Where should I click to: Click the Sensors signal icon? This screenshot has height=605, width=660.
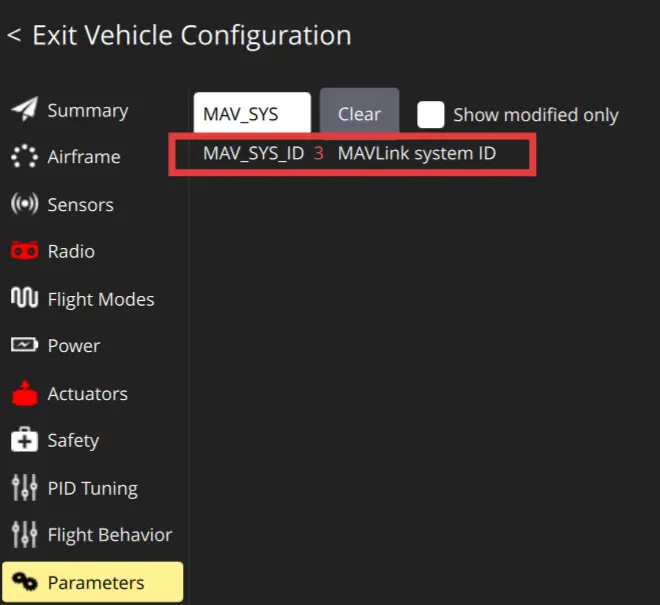pos(24,204)
